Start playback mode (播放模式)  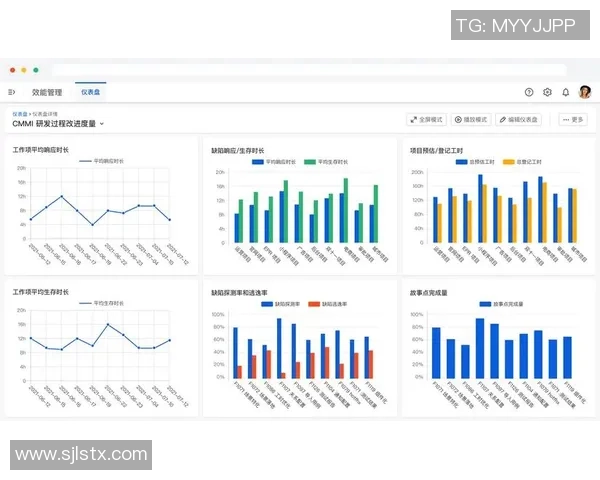(471, 119)
